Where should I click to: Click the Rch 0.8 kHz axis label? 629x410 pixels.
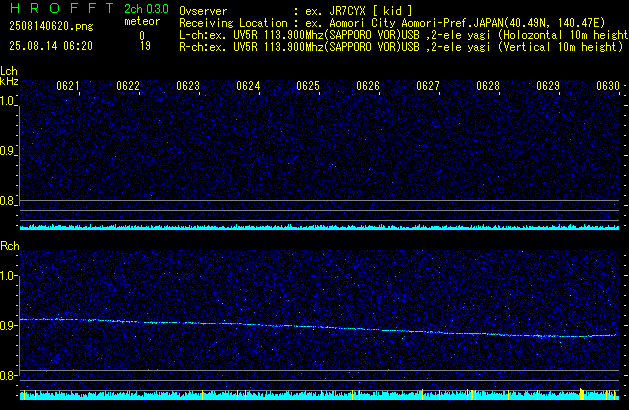coord(8,376)
